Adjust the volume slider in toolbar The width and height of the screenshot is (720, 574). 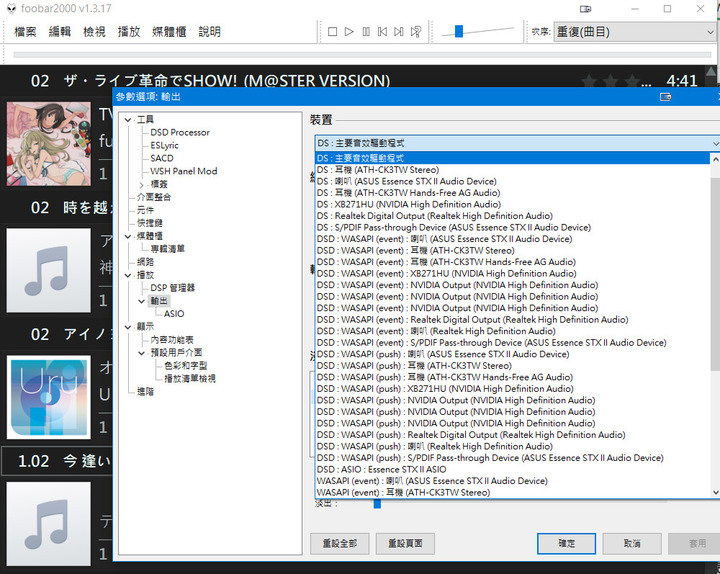[459, 31]
